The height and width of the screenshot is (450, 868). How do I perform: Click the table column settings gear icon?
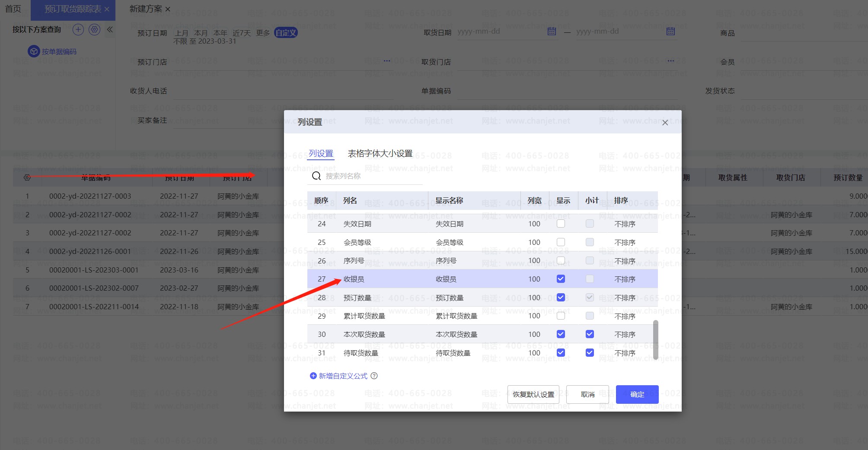pyautogui.click(x=27, y=177)
